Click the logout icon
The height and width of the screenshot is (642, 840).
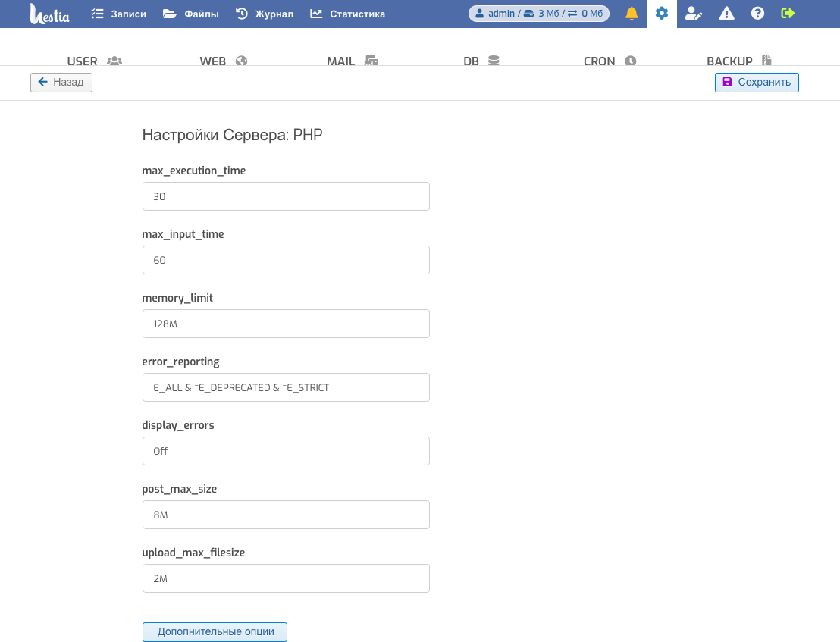(x=788, y=14)
